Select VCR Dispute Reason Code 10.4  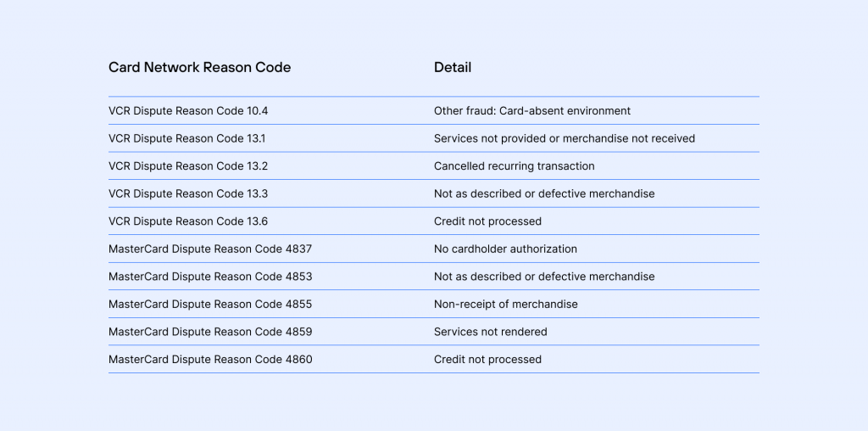pyautogui.click(x=188, y=111)
